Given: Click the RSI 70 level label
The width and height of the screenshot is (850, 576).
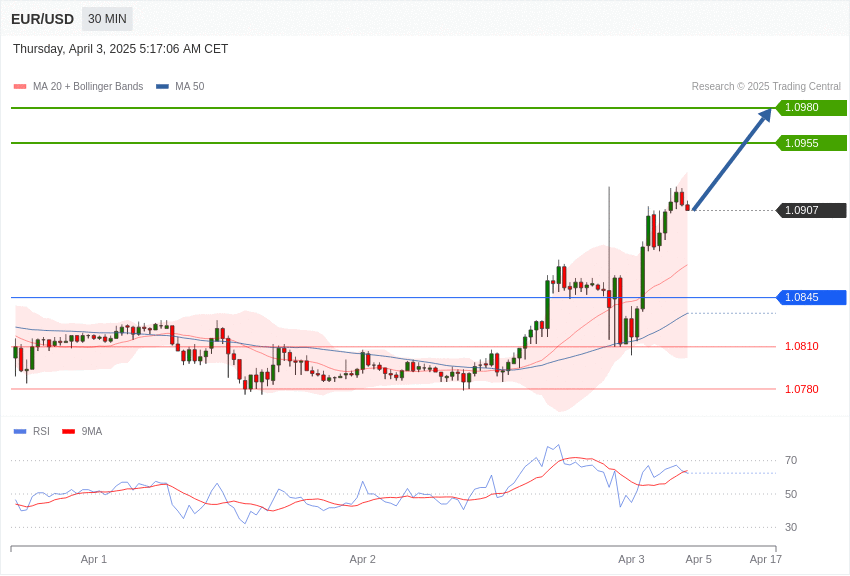Looking at the screenshot, I should tap(791, 460).
